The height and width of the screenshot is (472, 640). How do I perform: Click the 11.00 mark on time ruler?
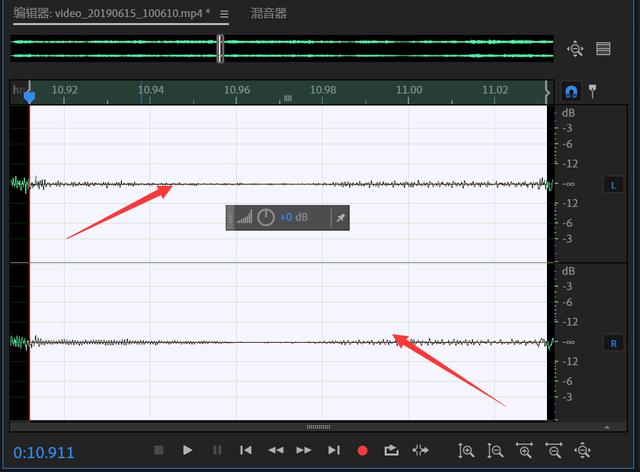pos(409,90)
